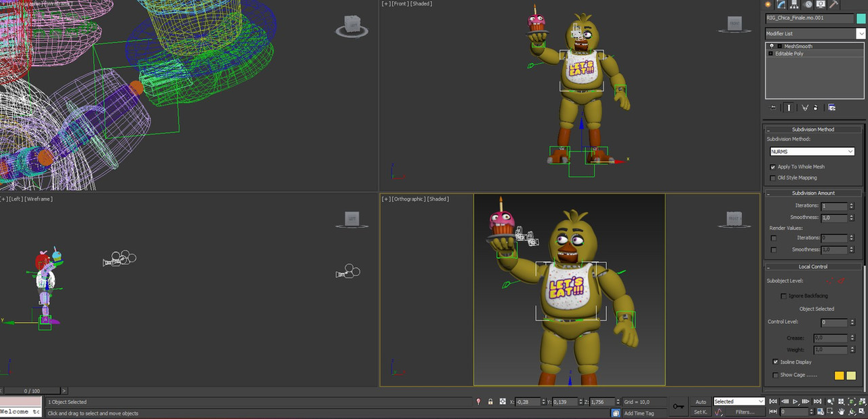The image size is (868, 419).
Task: Click the ViewCube in the Front viewport
Action: 734,24
